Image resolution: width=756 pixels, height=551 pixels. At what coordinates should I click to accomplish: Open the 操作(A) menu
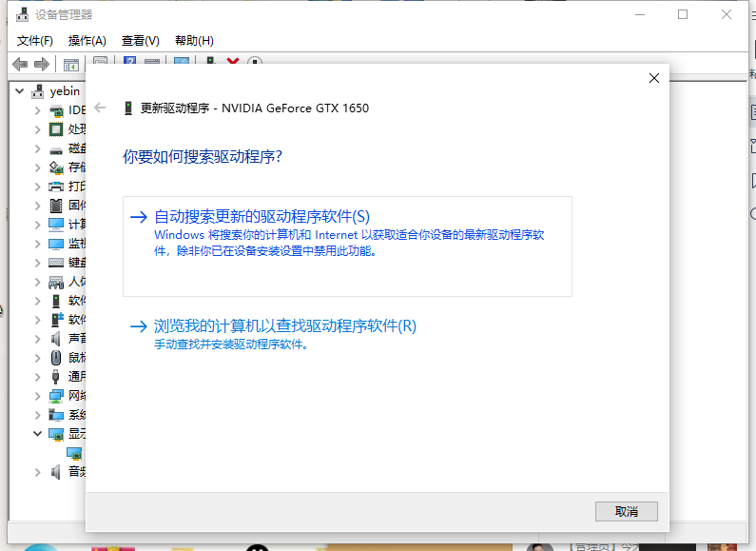click(87, 41)
